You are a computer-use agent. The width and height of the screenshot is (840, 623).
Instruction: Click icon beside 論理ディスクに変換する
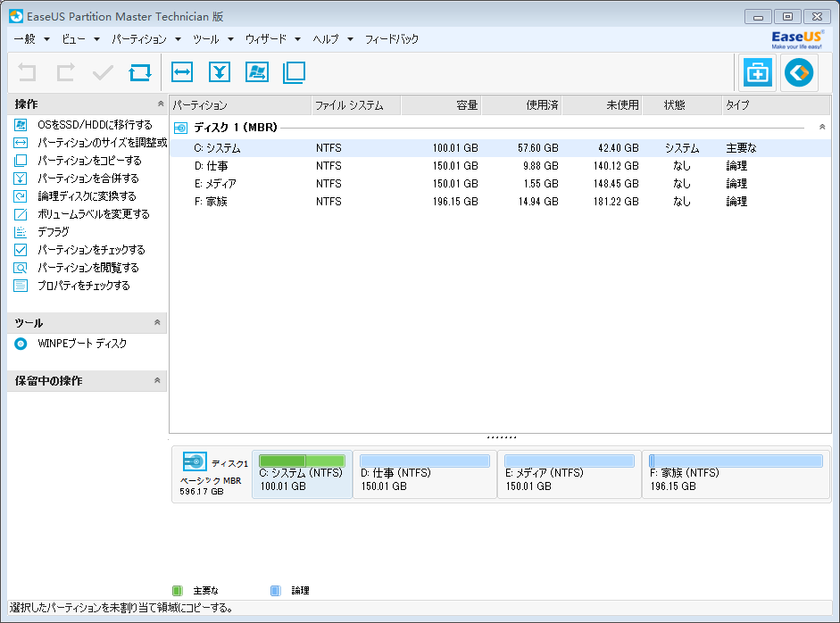tap(21, 196)
